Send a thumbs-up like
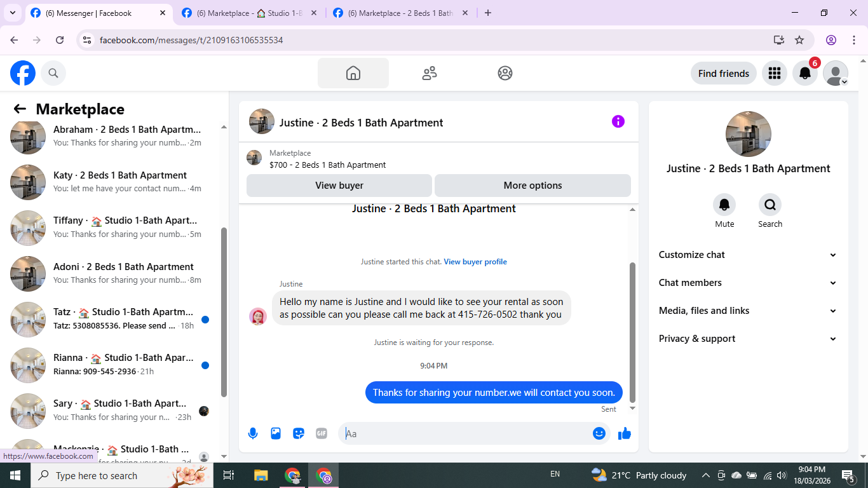The width and height of the screenshot is (868, 488). (x=625, y=433)
